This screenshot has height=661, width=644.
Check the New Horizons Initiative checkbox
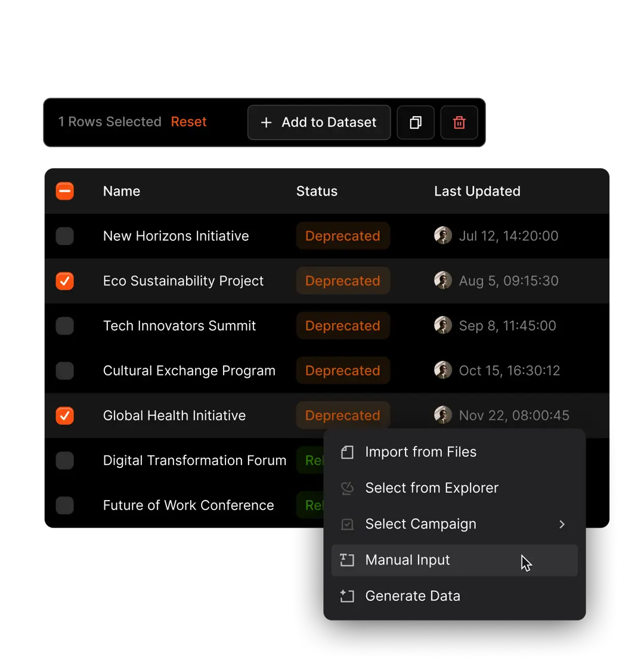64,236
